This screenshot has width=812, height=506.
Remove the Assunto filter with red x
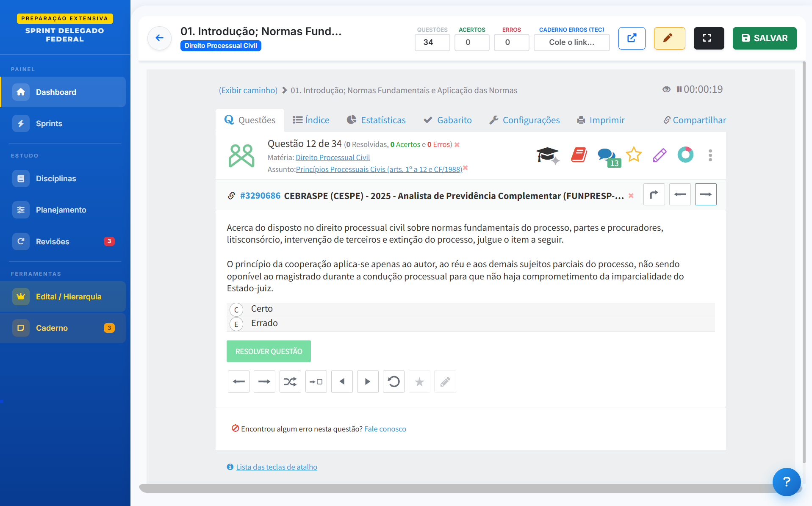tap(465, 168)
